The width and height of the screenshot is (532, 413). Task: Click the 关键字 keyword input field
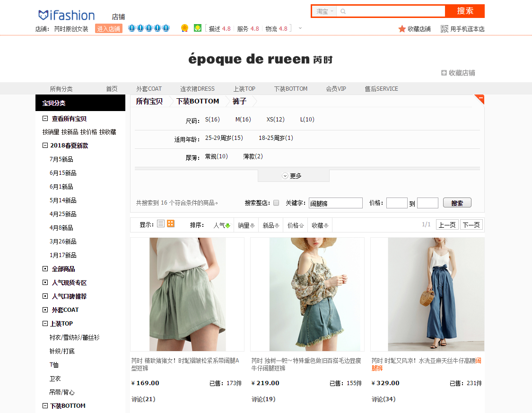pos(336,203)
